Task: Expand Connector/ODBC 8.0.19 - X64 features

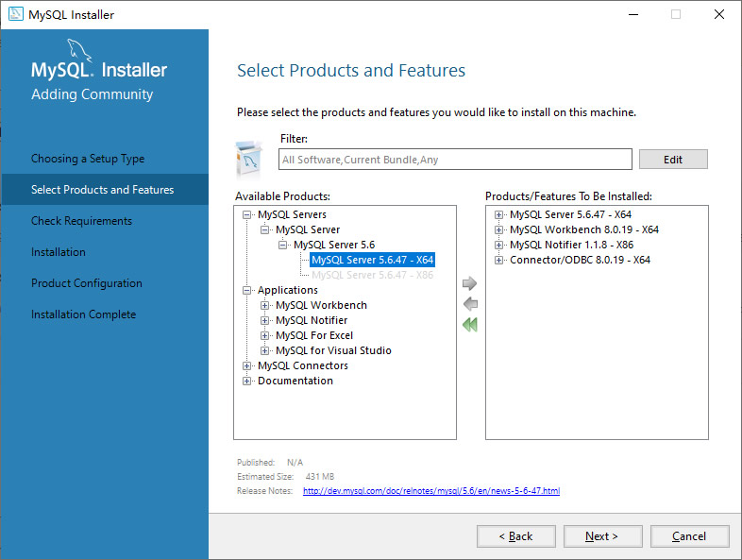Action: pos(498,261)
